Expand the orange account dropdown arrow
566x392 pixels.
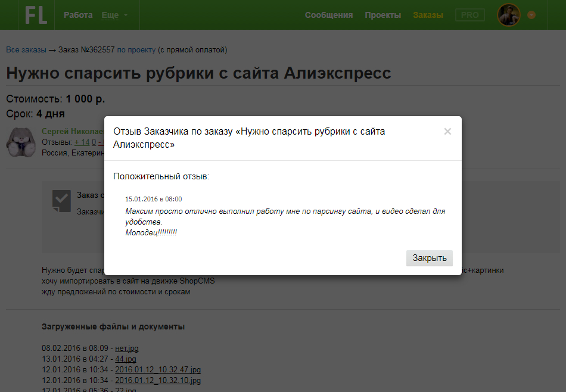click(531, 15)
